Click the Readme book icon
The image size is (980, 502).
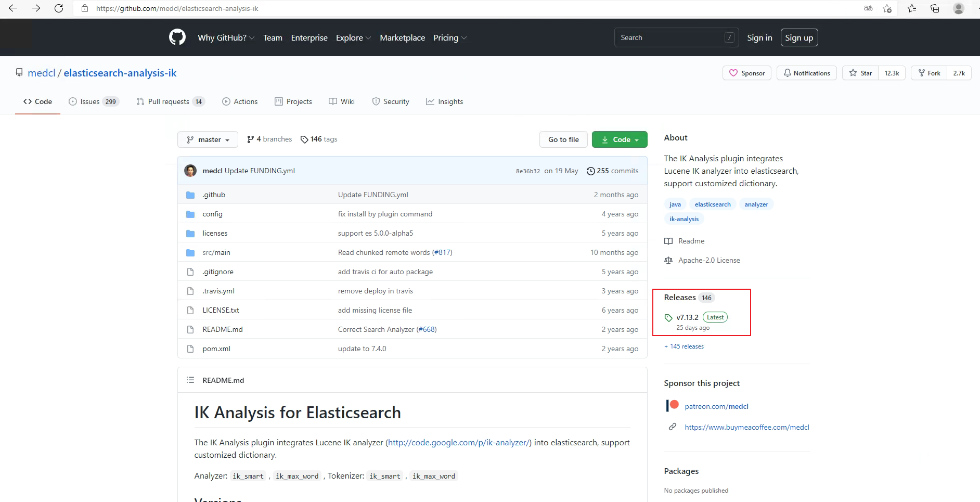pos(668,241)
